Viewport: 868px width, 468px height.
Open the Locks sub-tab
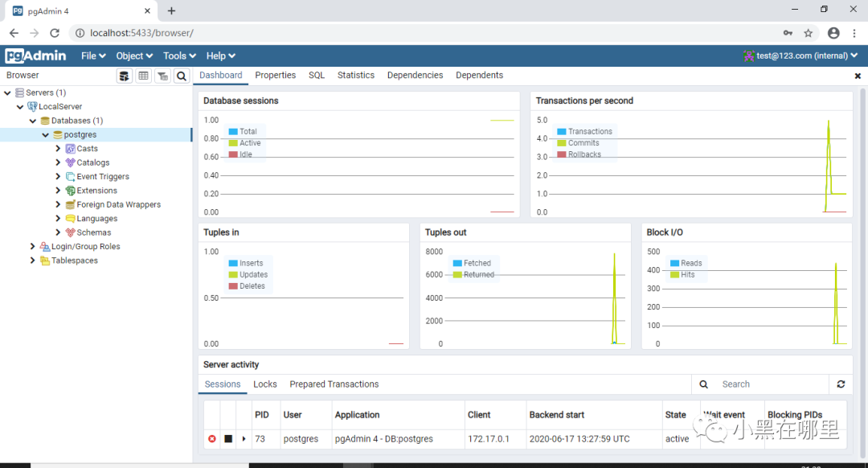click(265, 384)
